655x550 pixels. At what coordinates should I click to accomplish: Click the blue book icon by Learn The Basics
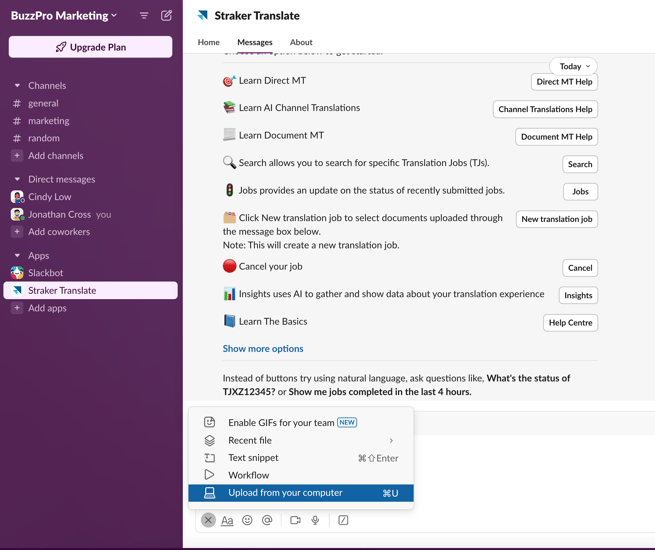click(x=229, y=321)
